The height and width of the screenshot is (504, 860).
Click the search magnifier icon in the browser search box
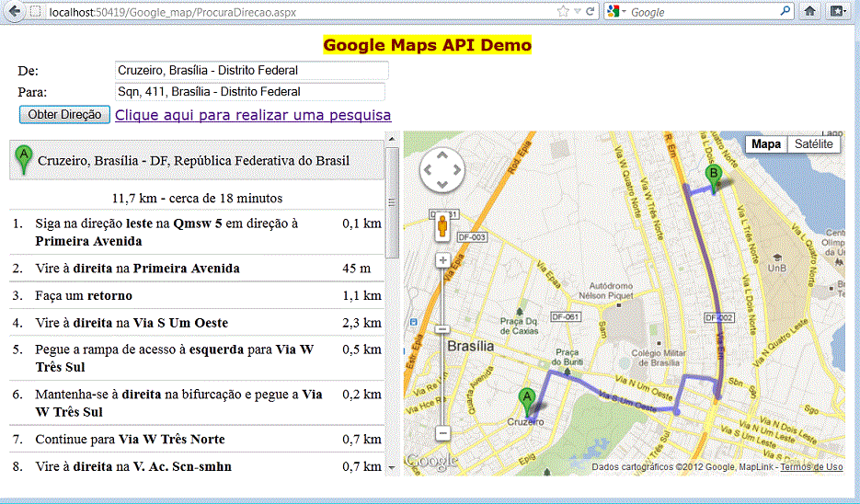pyautogui.click(x=785, y=11)
